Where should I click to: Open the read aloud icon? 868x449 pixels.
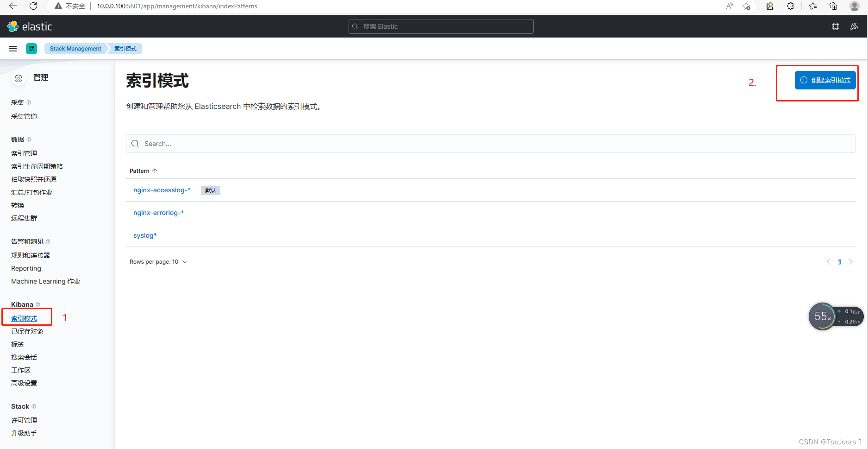pyautogui.click(x=730, y=6)
